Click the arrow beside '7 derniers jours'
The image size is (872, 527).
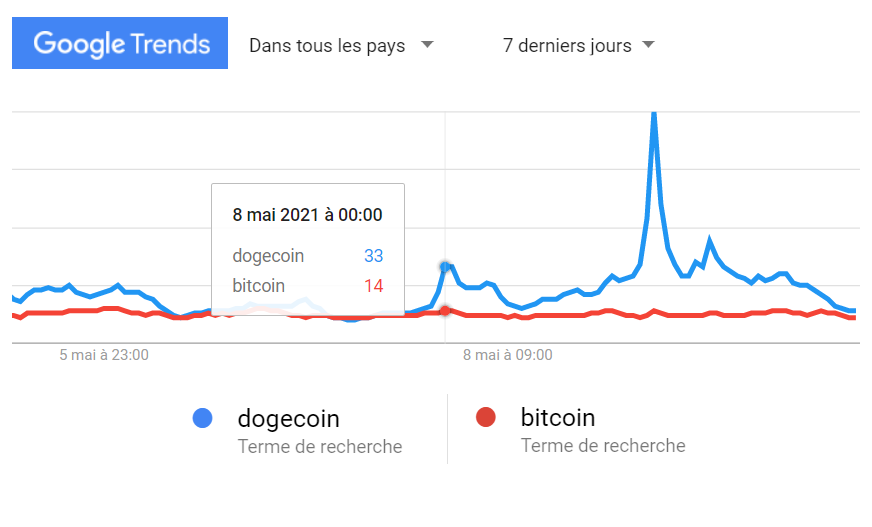click(x=648, y=45)
